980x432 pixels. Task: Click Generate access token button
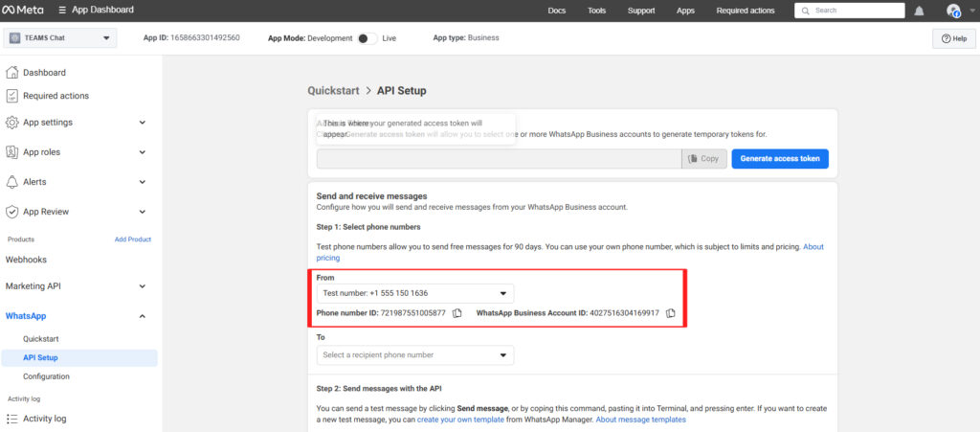click(x=780, y=159)
